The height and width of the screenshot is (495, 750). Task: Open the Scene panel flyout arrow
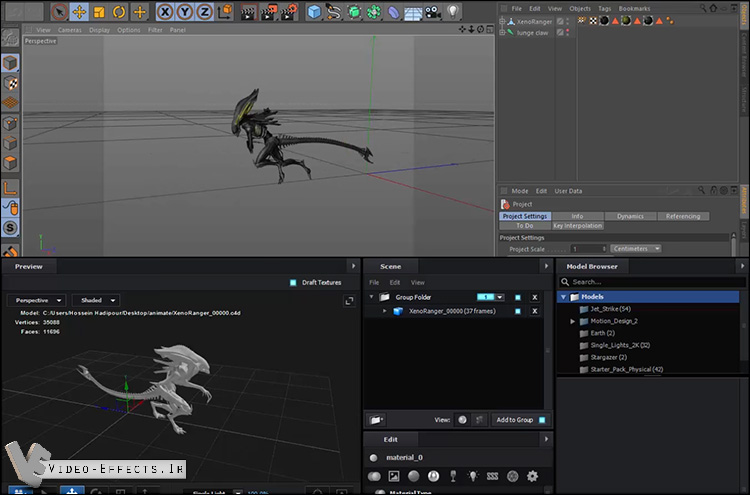coord(546,266)
